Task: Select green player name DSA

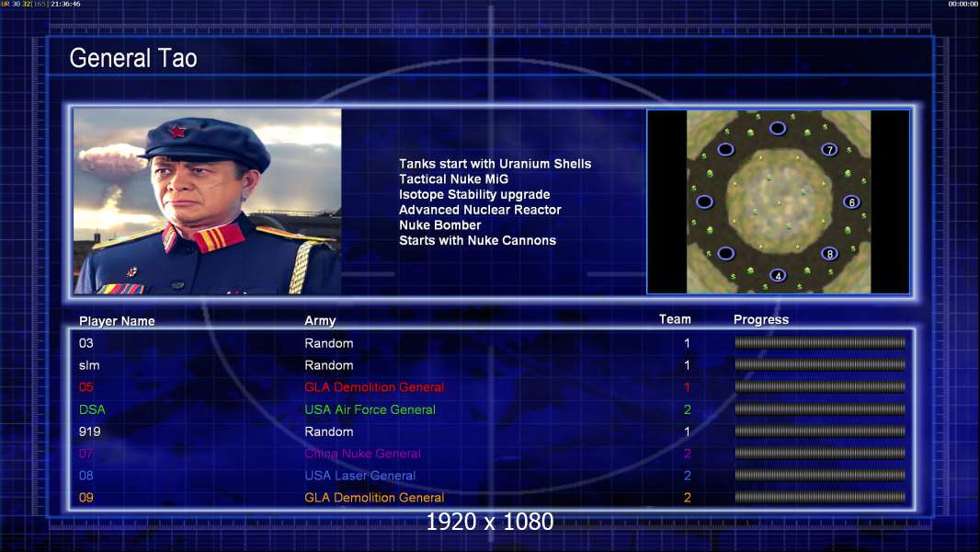Action: (92, 409)
